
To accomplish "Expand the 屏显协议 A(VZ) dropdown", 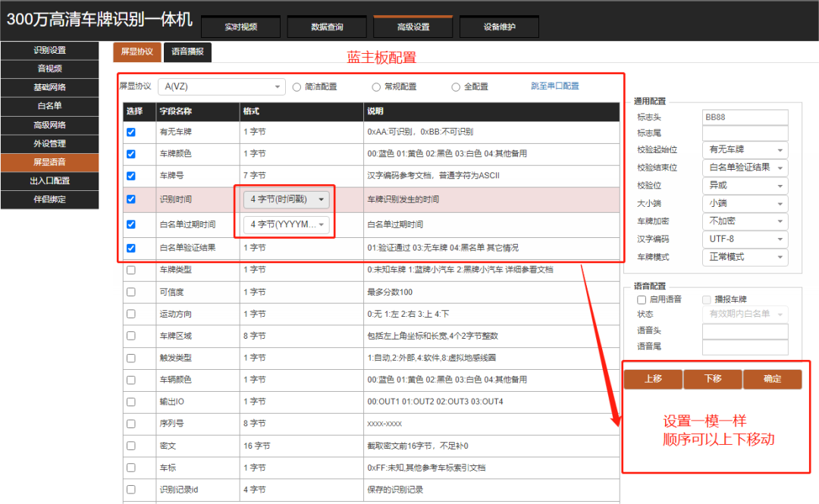I will click(221, 86).
